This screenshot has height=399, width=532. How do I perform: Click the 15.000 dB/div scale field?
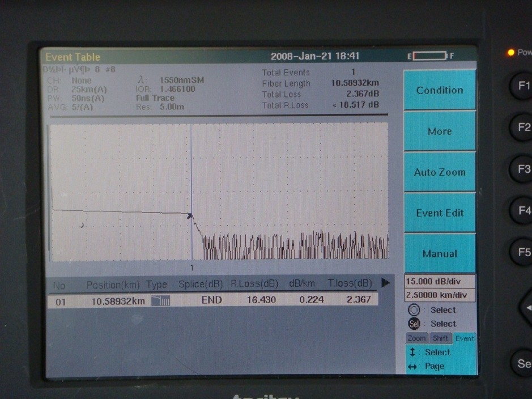click(440, 281)
